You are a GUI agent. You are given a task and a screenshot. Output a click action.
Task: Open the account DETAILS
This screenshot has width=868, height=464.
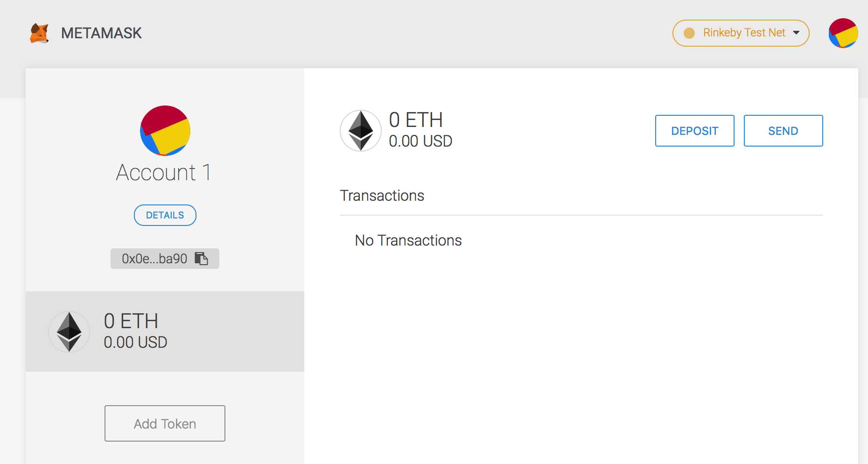165,215
